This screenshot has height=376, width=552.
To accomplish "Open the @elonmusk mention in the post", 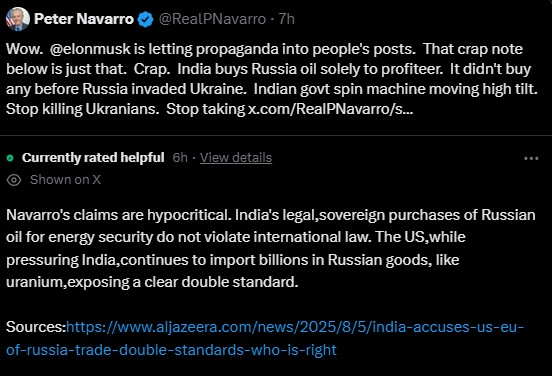I will click(x=90, y=49).
